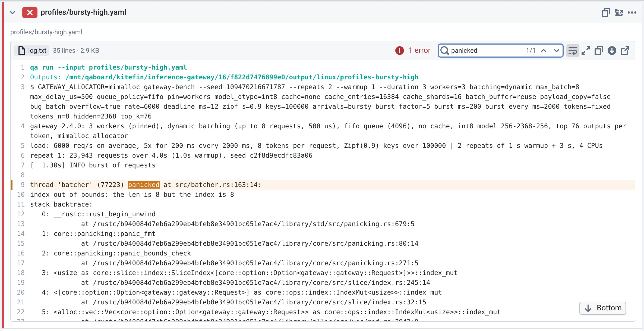644x331 pixels.
Task: Open the three-dots more options menu
Action: 632,13
